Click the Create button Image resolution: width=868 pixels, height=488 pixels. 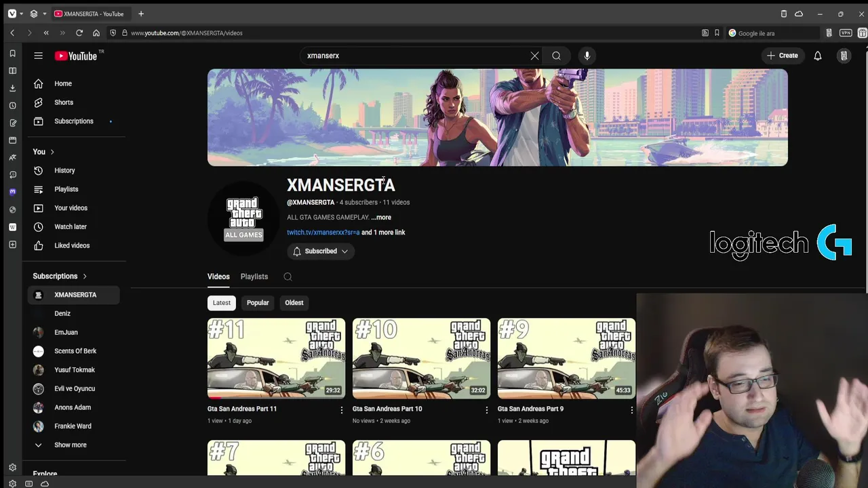pyautogui.click(x=783, y=56)
